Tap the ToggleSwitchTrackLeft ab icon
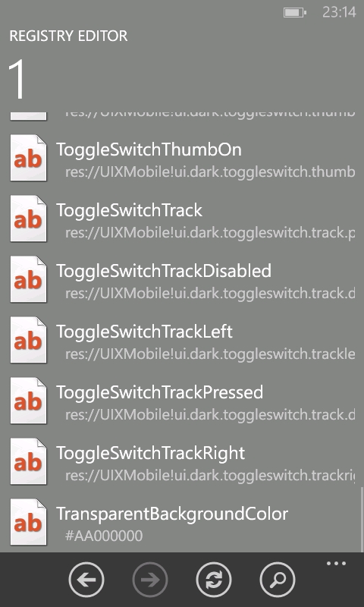Screen dimensions: 364x607 [x=28, y=340]
